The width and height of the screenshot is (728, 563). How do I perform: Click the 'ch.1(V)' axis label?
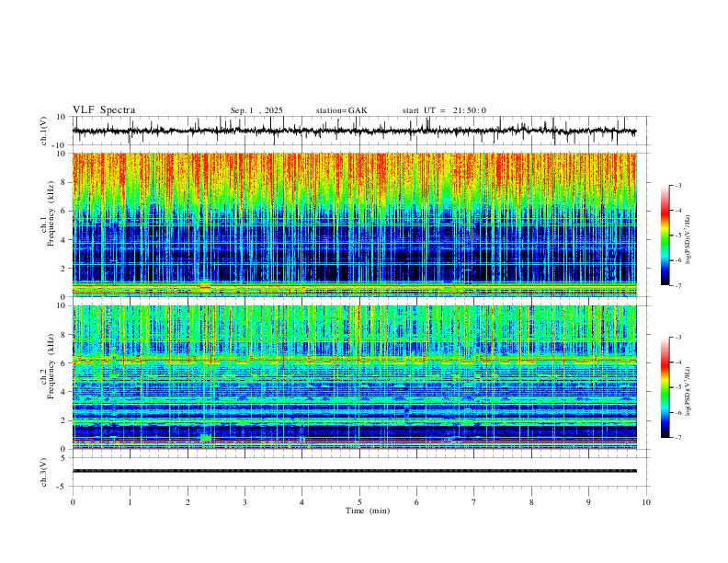(44, 131)
